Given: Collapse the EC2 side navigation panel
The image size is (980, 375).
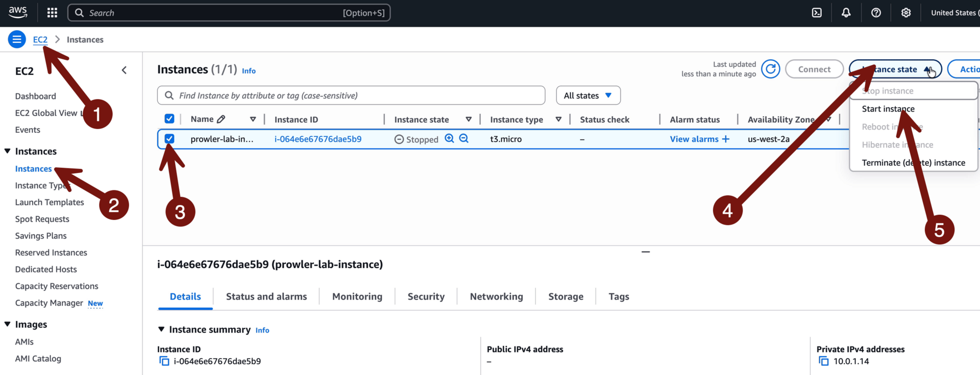Looking at the screenshot, I should tap(124, 70).
